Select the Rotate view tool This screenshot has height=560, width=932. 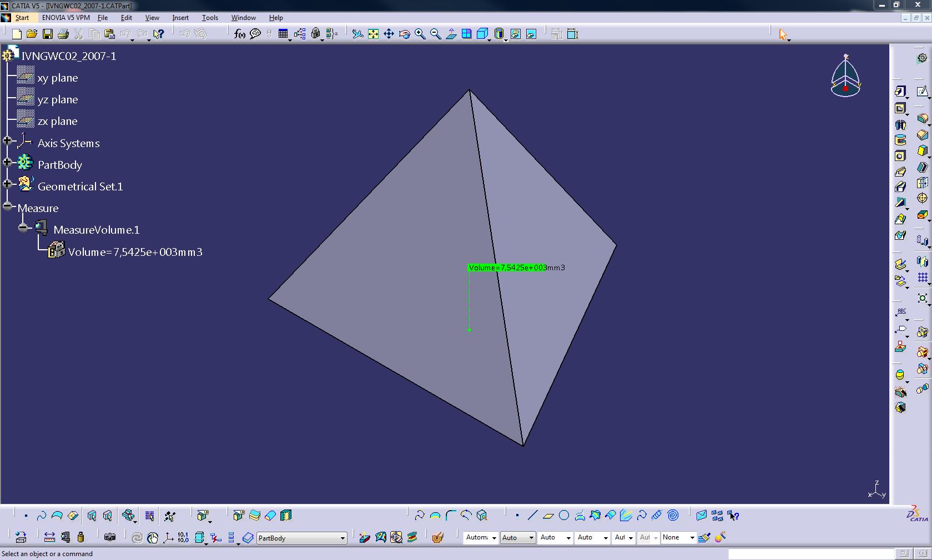click(x=405, y=34)
